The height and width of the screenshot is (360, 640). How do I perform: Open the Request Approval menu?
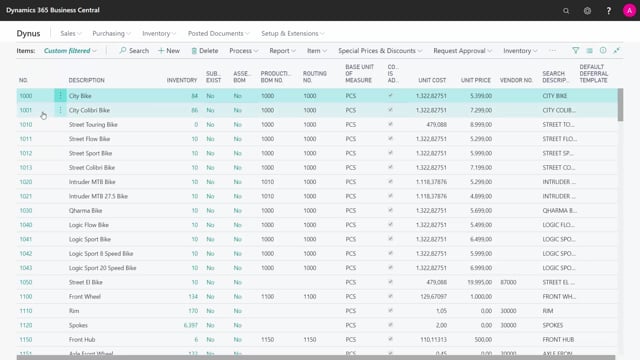(462, 51)
